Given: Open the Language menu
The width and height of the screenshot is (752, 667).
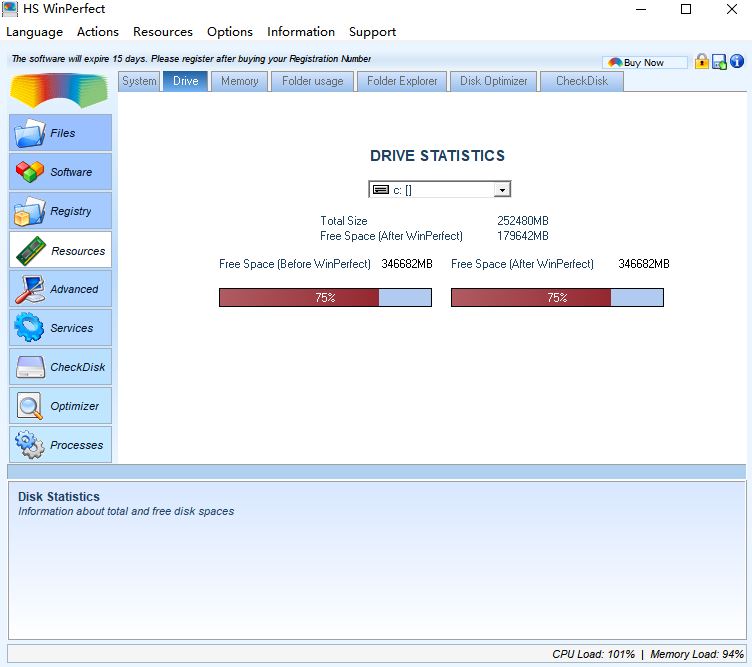Looking at the screenshot, I should 35,32.
